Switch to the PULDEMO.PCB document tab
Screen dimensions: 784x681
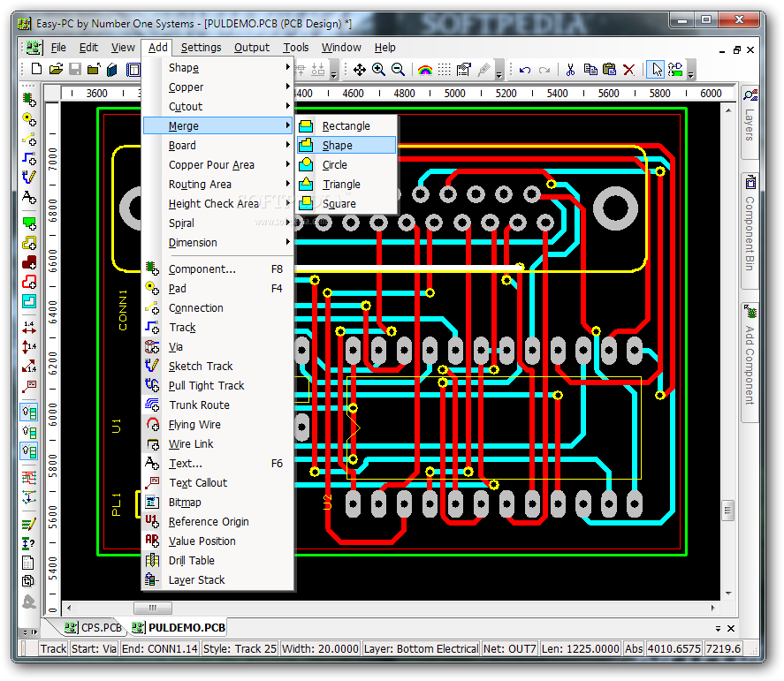[x=179, y=627]
